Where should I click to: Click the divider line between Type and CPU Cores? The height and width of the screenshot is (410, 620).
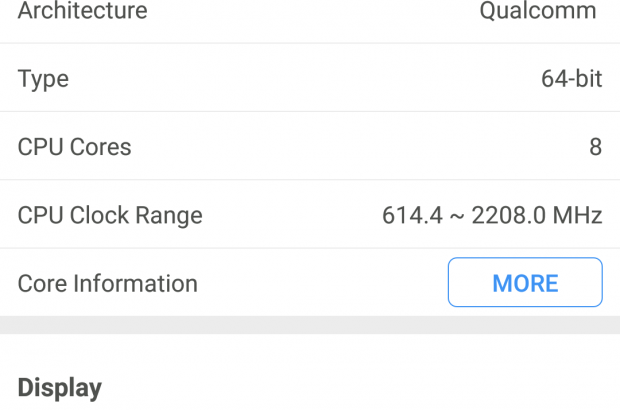(x=310, y=111)
